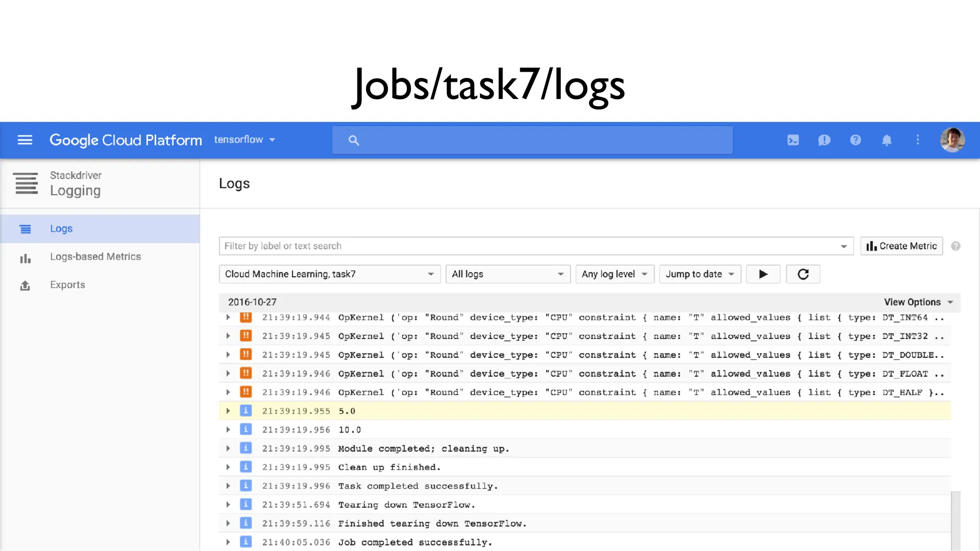
Task: Start streaming logs with play button
Action: coord(763,274)
